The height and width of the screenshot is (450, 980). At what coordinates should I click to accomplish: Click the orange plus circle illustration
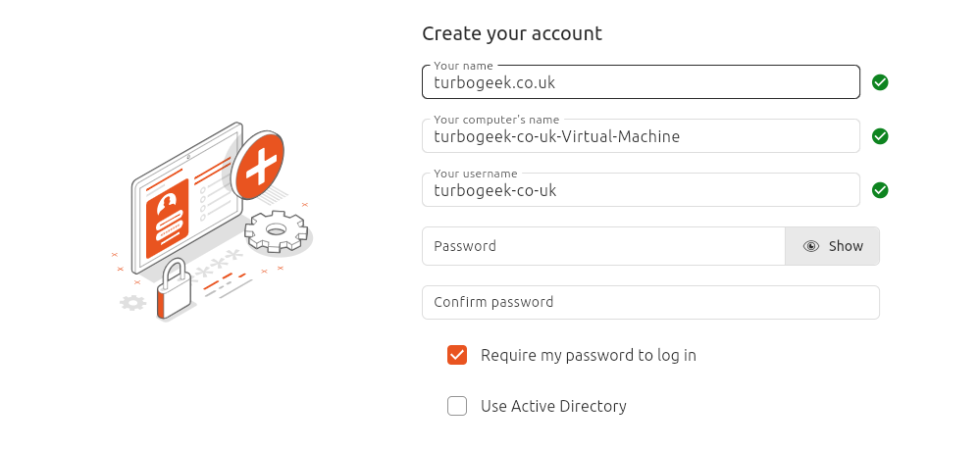[258, 166]
